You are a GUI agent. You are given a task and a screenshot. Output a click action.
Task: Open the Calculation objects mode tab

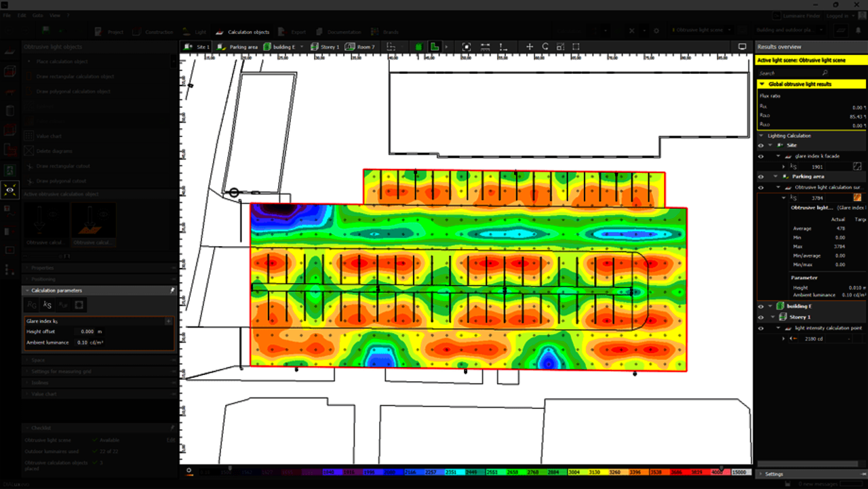[242, 32]
